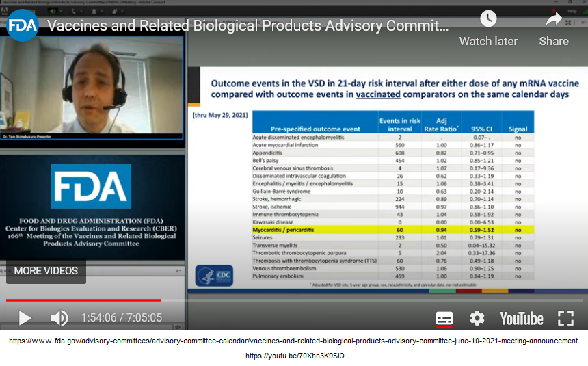
Task: Click the (thru May 29, 2021) date note
Action: 220,115
